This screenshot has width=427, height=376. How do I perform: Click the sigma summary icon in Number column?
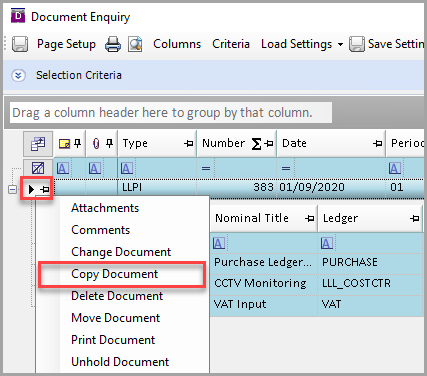pos(256,144)
